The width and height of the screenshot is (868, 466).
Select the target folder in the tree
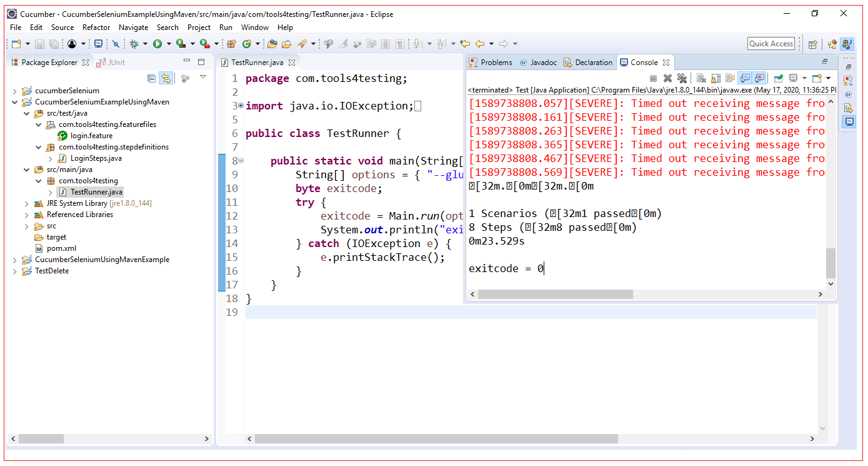tap(56, 237)
